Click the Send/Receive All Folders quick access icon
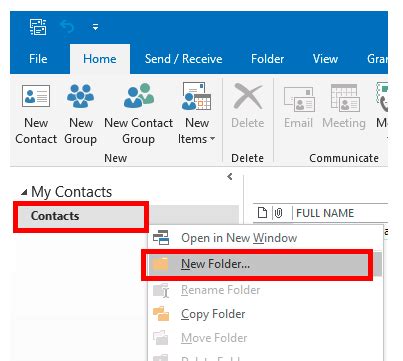Viewport: 403px width, 361px height. [x=38, y=27]
